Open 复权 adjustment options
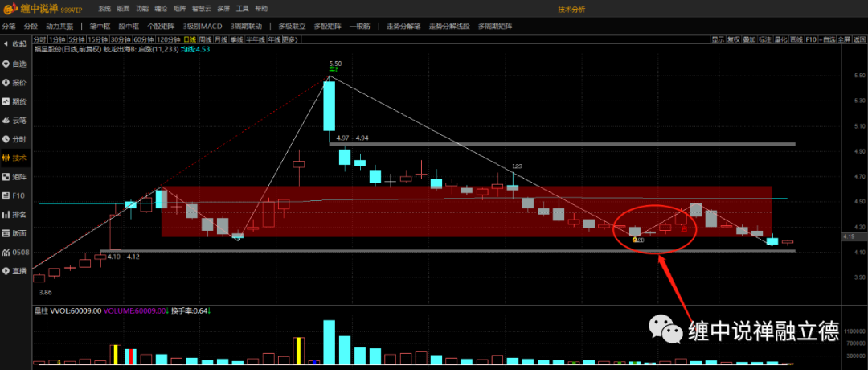Screen dimensions: 868x370 [734, 39]
